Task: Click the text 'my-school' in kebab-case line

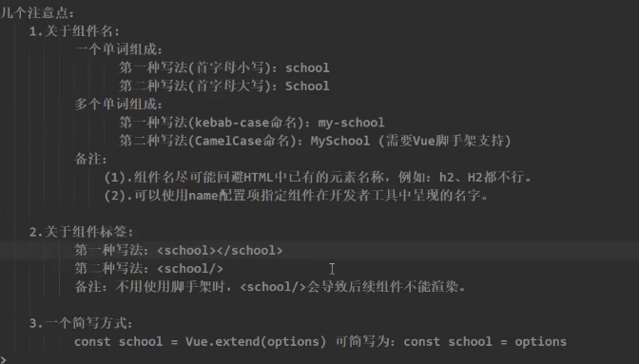Action: click(351, 123)
